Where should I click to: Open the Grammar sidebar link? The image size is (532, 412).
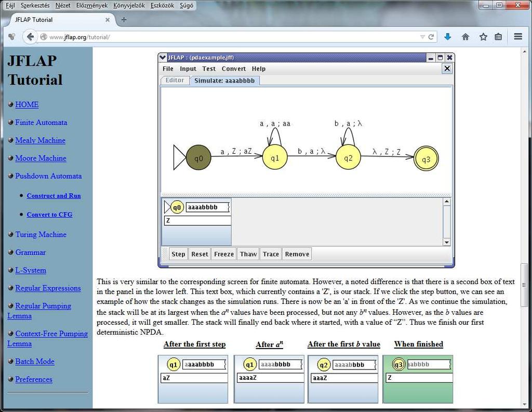point(31,252)
